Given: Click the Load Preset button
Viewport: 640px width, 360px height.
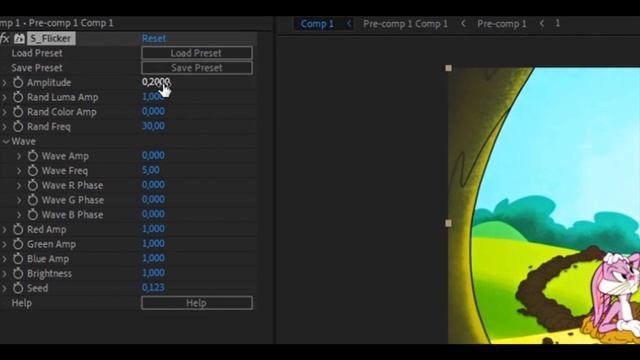Looking at the screenshot, I should [197, 53].
